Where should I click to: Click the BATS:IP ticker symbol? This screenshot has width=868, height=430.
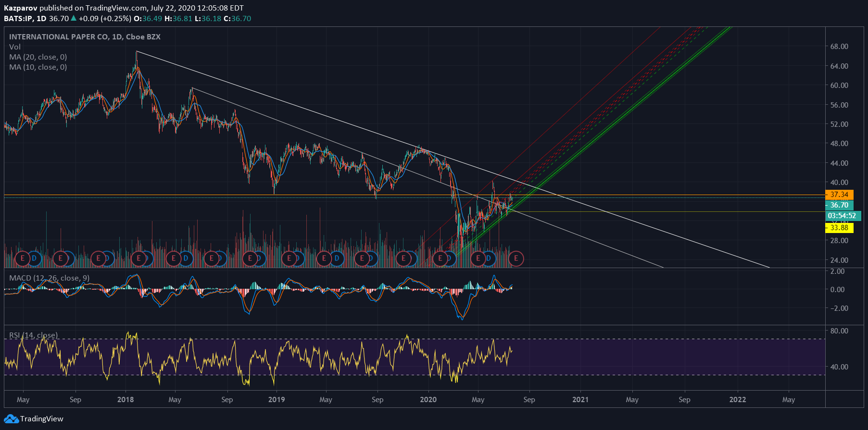coord(18,18)
